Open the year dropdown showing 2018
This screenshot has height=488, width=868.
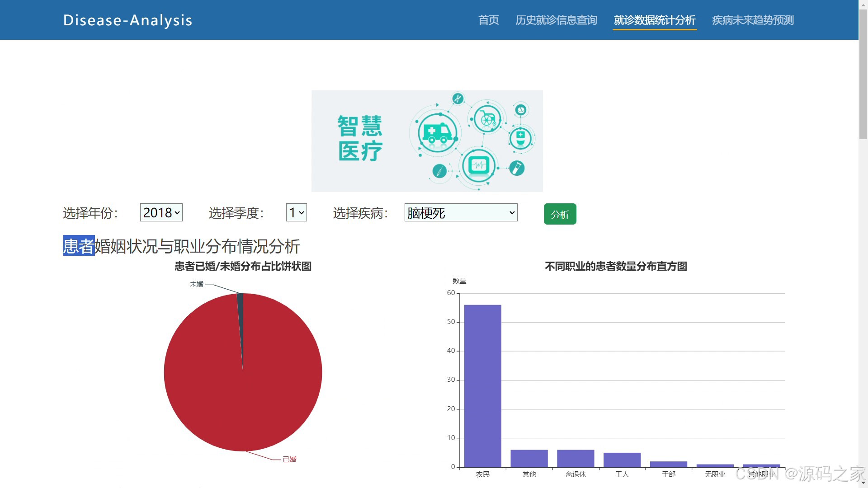[161, 212]
